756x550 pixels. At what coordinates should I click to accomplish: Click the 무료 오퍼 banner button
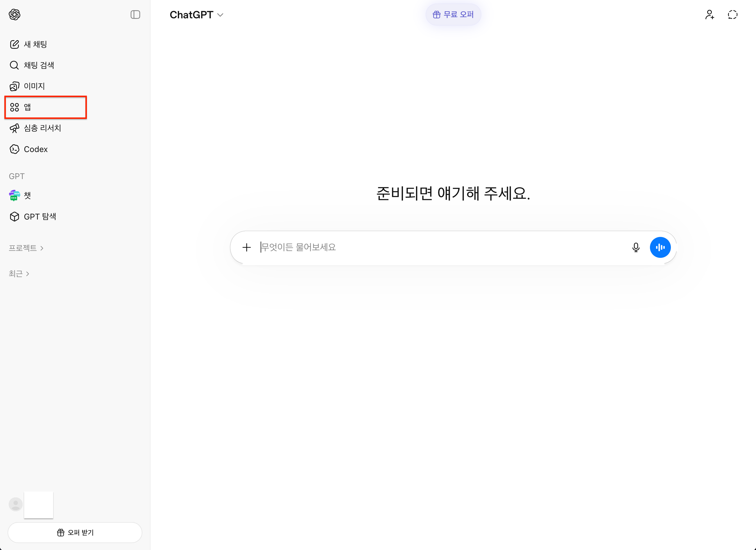click(453, 15)
